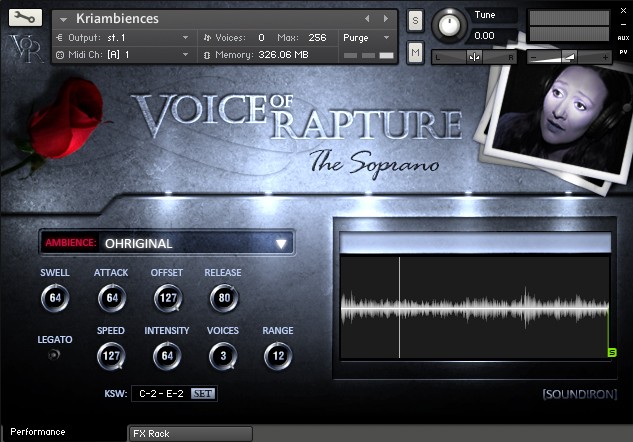This screenshot has height=442, width=633.
Task: Decrease volume with minus icon
Action: click(534, 58)
